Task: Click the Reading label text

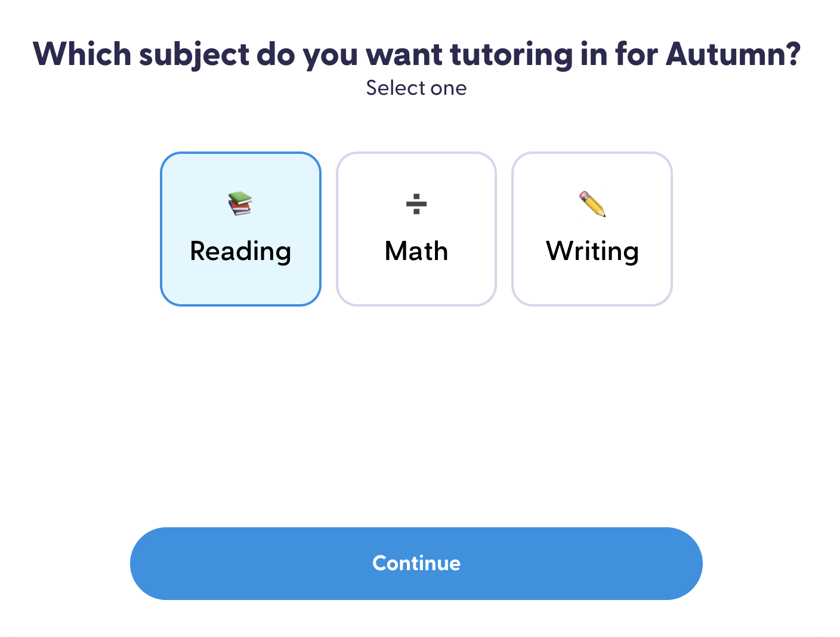Action: pyautogui.click(x=240, y=251)
